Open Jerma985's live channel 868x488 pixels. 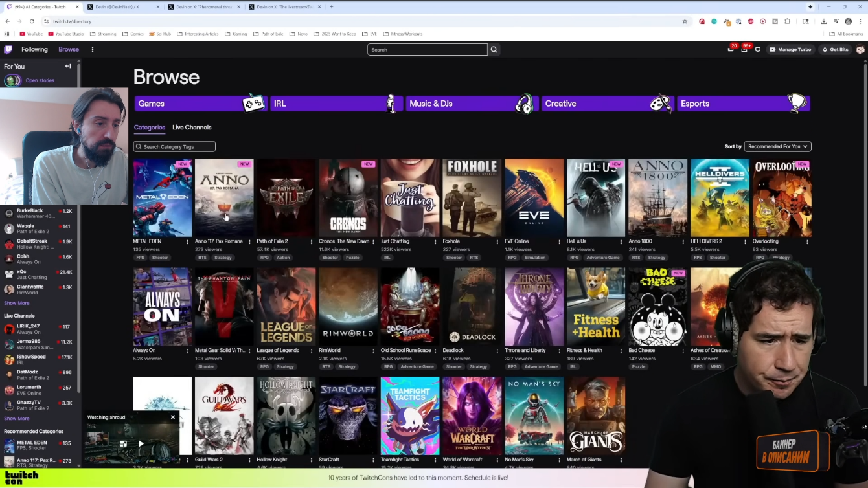click(x=40, y=344)
